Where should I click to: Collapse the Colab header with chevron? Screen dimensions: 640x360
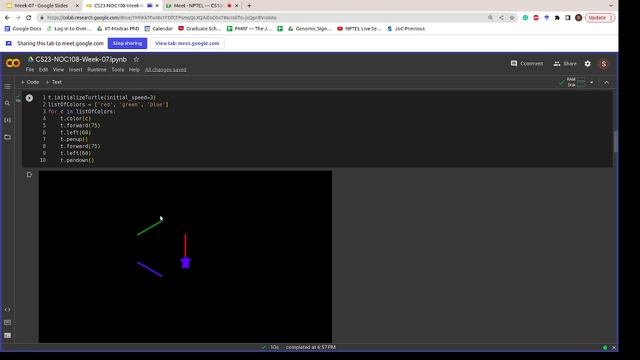(607, 82)
